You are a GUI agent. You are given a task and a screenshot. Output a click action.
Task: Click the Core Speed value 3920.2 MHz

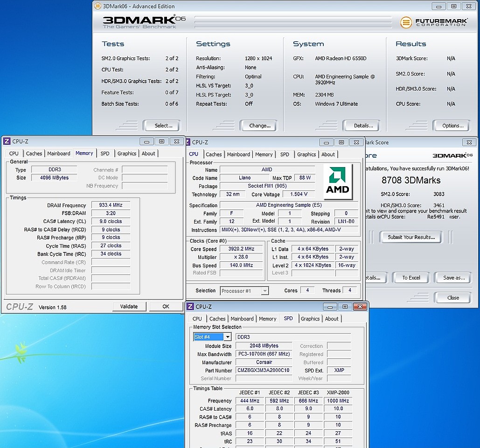click(x=241, y=249)
